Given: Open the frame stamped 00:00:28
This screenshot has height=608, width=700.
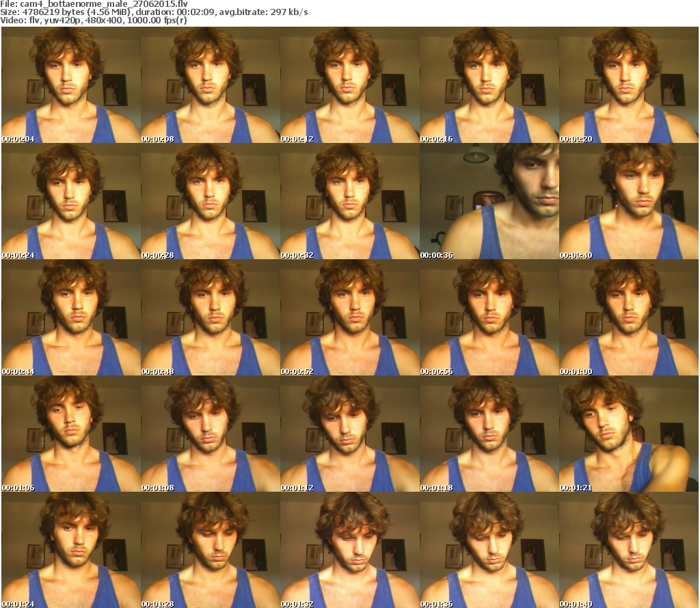Looking at the screenshot, I should 211,201.
